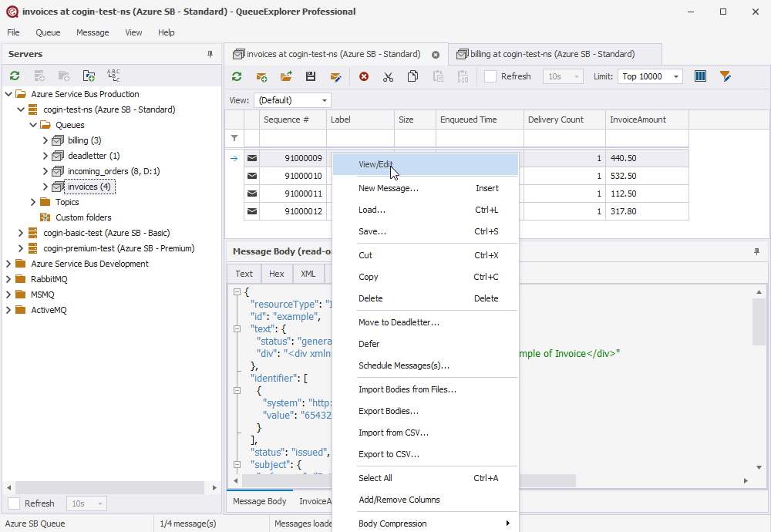Select the Message Body bottom tab
Viewport: 771px width, 532px height.
(260, 501)
